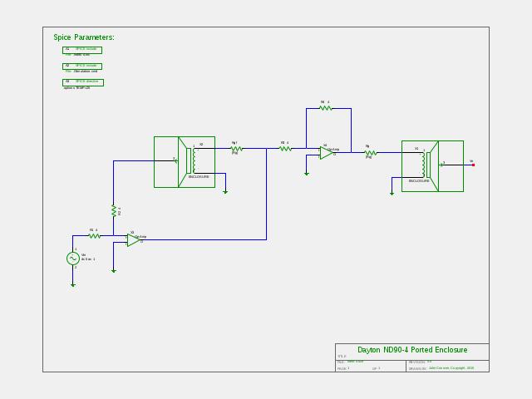Click the red Vo output endpoint
Viewport: 532px width, 399px height.
coord(473,165)
